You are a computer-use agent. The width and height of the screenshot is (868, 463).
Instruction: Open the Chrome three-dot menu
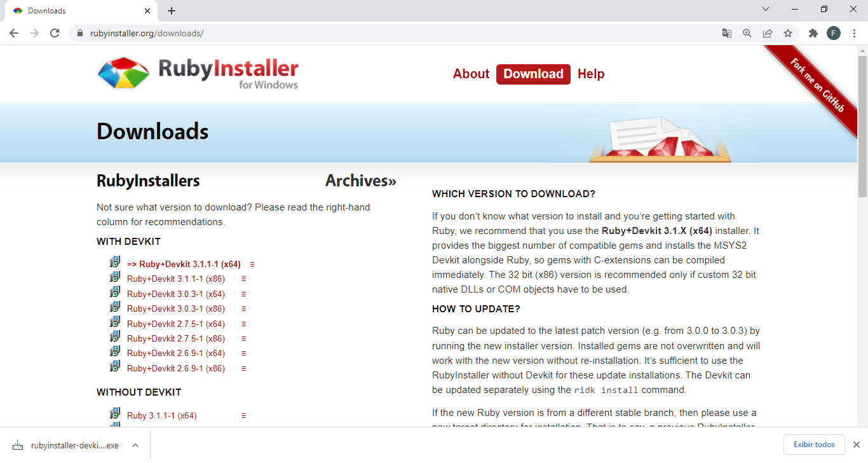(x=855, y=33)
